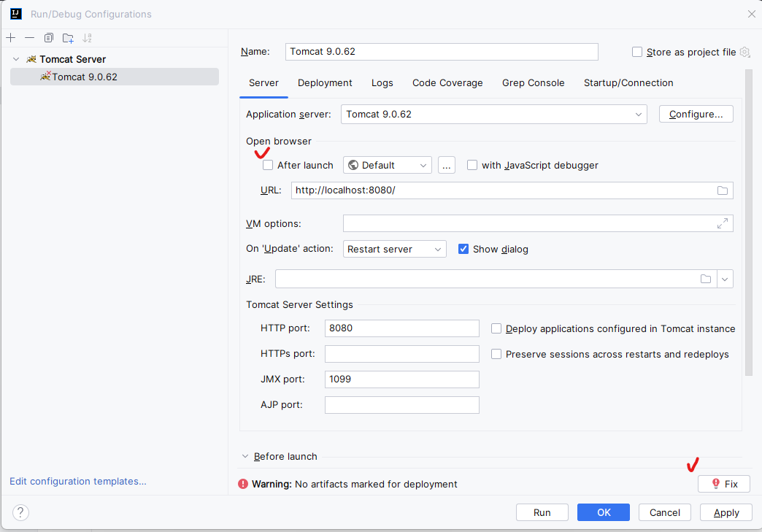Uncheck the Show dialog checkbox
This screenshot has height=532, width=762.
(x=463, y=249)
